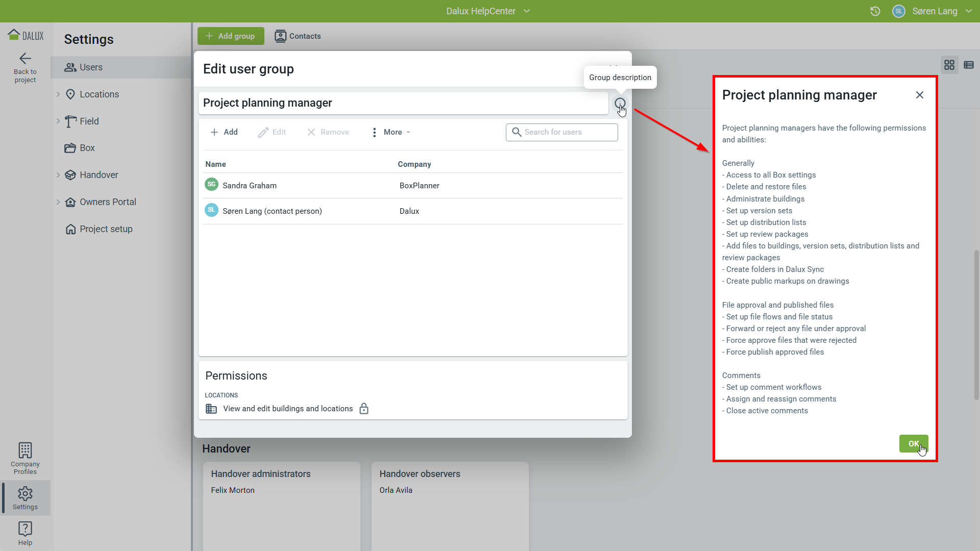Screen dimensions: 980x551
Task: Switch to list view icon
Action: point(968,65)
